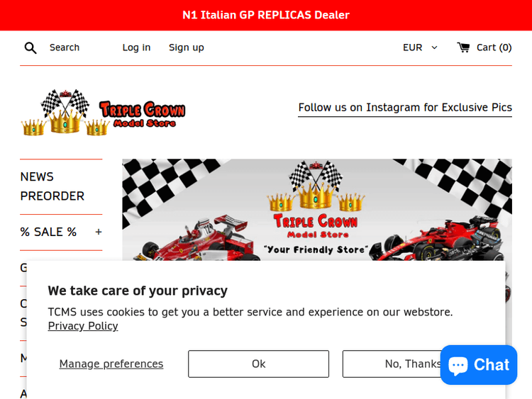Open the NEWS menu item
532x399 pixels.
point(37,176)
